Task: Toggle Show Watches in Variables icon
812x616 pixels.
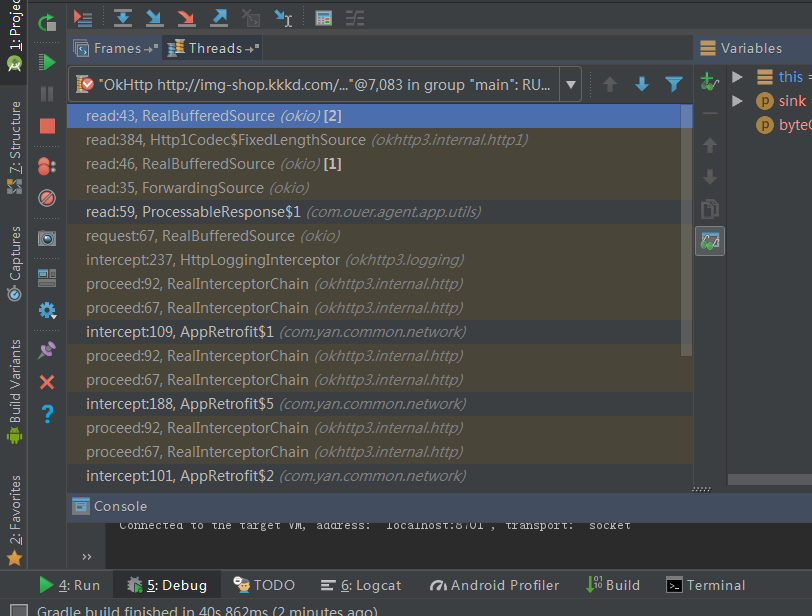Action: point(710,241)
